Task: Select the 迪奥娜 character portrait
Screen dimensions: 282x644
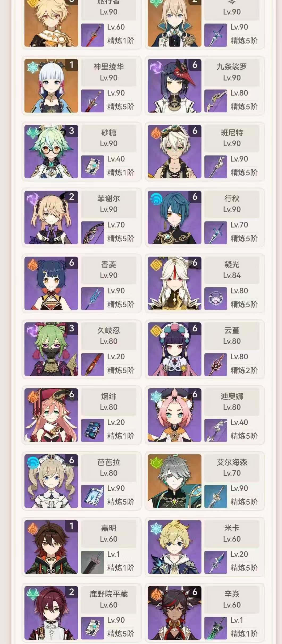Action: click(x=174, y=415)
